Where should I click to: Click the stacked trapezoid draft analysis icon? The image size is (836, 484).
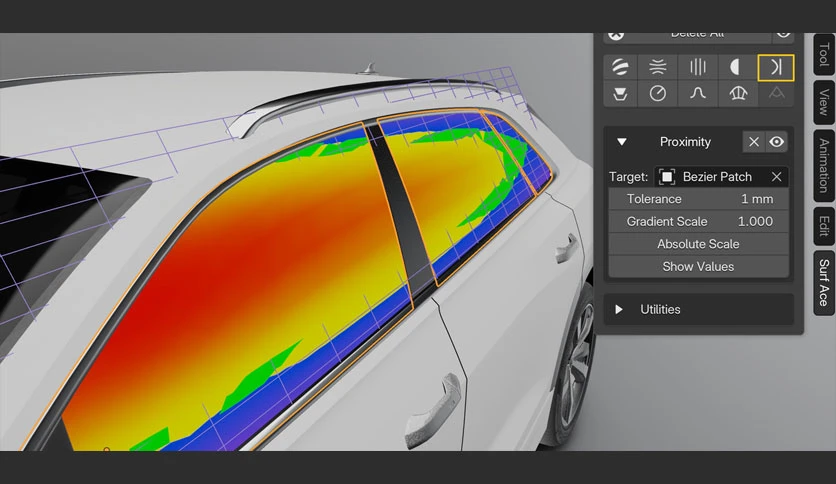pyautogui.click(x=620, y=94)
